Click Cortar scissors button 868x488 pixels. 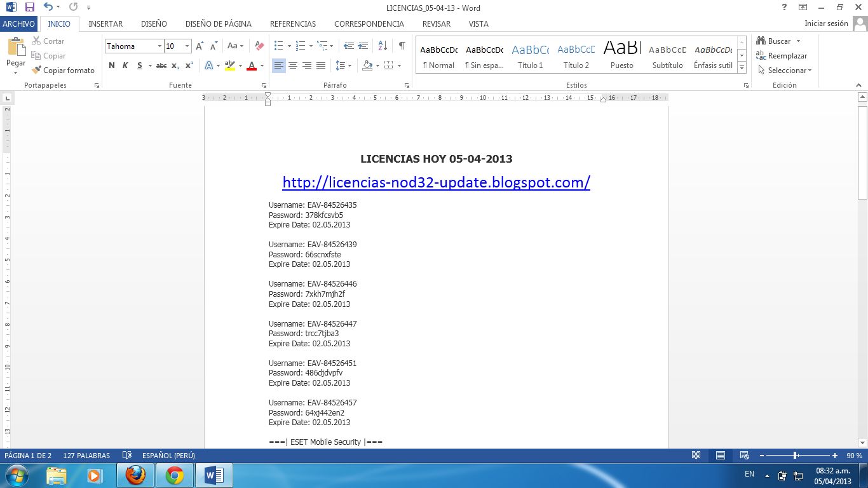(x=49, y=41)
